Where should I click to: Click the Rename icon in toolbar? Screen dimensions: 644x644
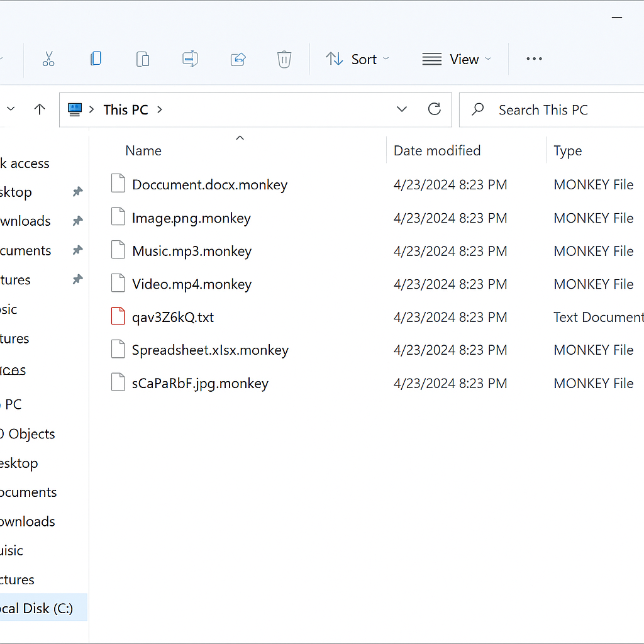(190, 59)
